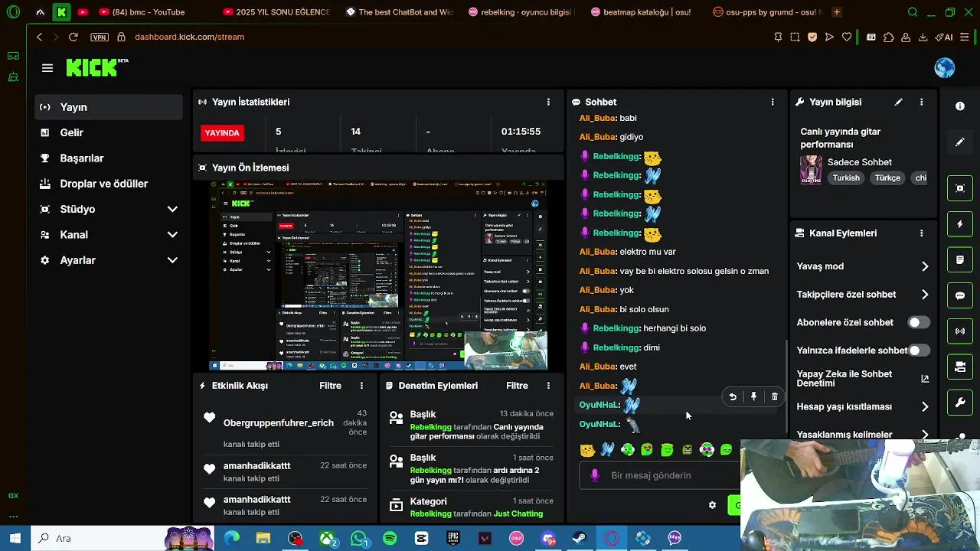
Task: Edit stream info with the pencil icon
Action: [899, 102]
